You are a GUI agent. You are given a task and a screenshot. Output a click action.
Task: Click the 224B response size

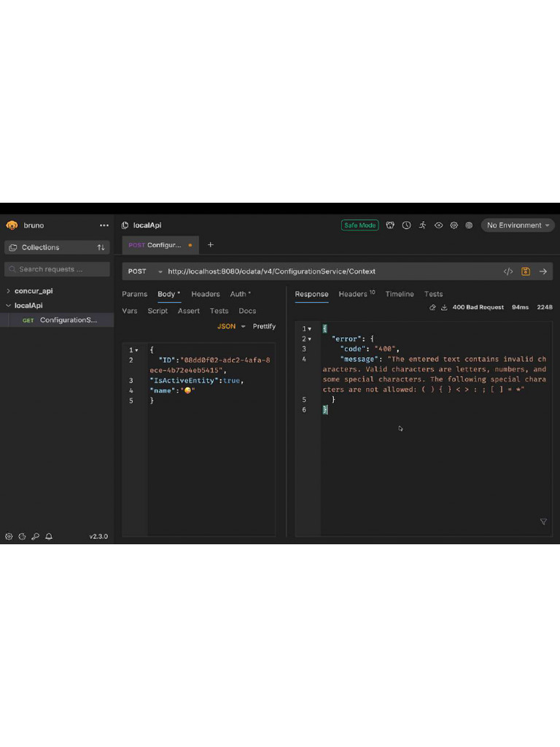point(545,307)
